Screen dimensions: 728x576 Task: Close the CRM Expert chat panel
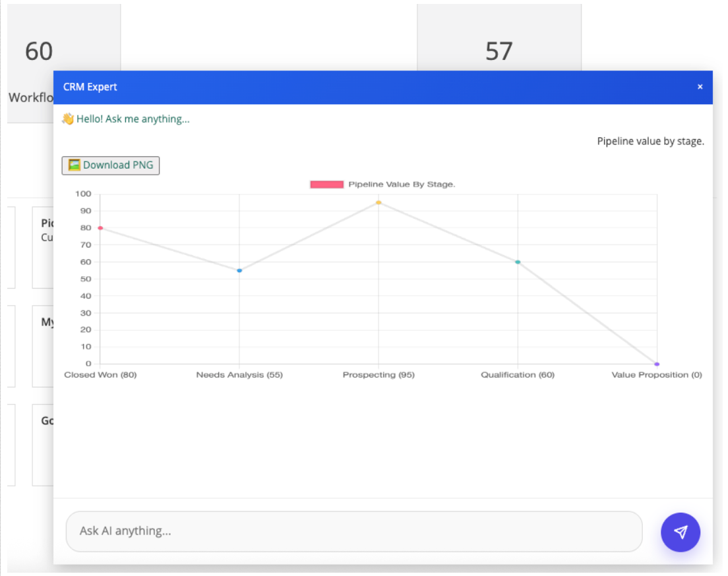[x=700, y=87]
